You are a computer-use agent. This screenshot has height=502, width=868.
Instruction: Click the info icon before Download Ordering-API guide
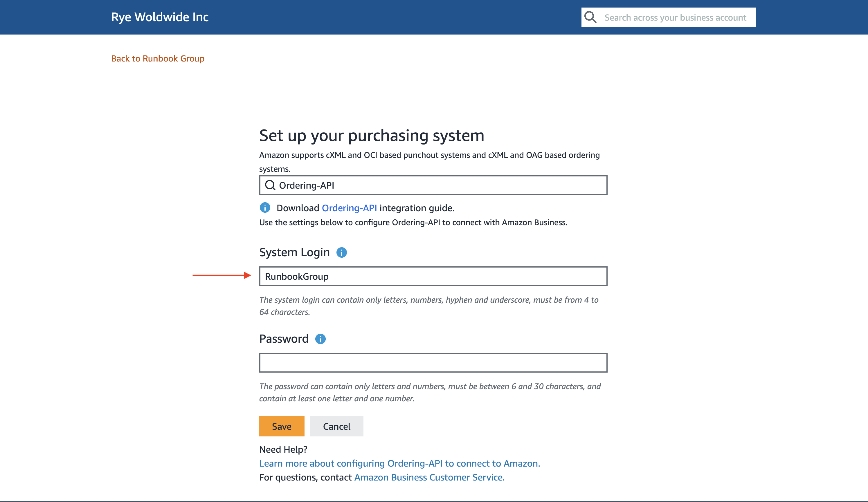(x=265, y=207)
